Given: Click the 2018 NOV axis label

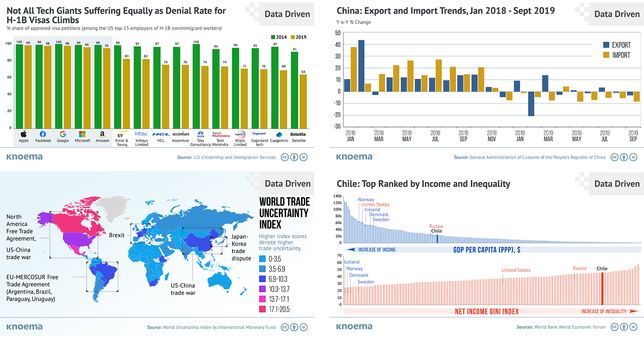Looking at the screenshot, I should tap(492, 136).
